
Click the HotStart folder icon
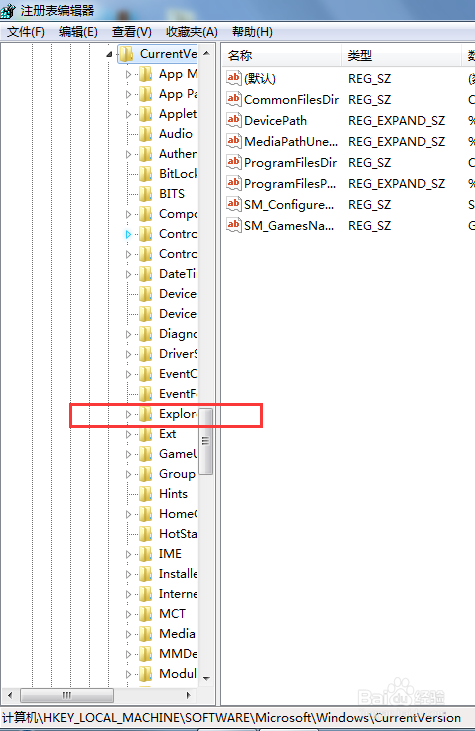[145, 533]
